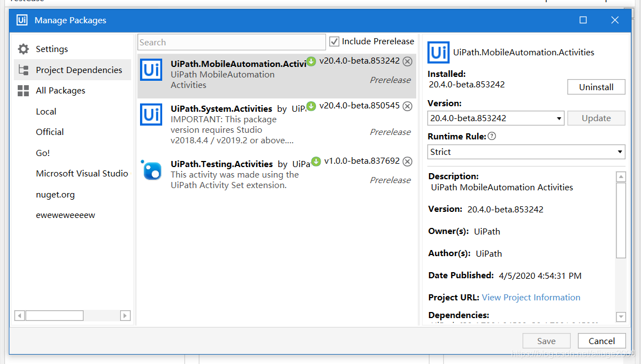Select All Packages feed

[x=60, y=91]
